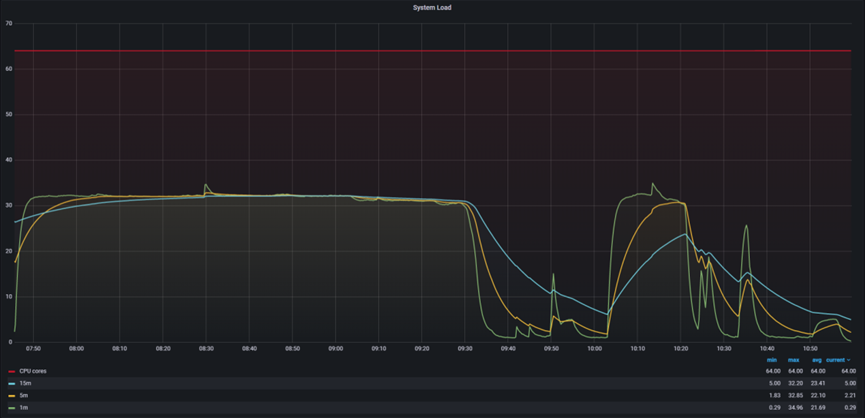Sort legend by the max column

(793, 360)
